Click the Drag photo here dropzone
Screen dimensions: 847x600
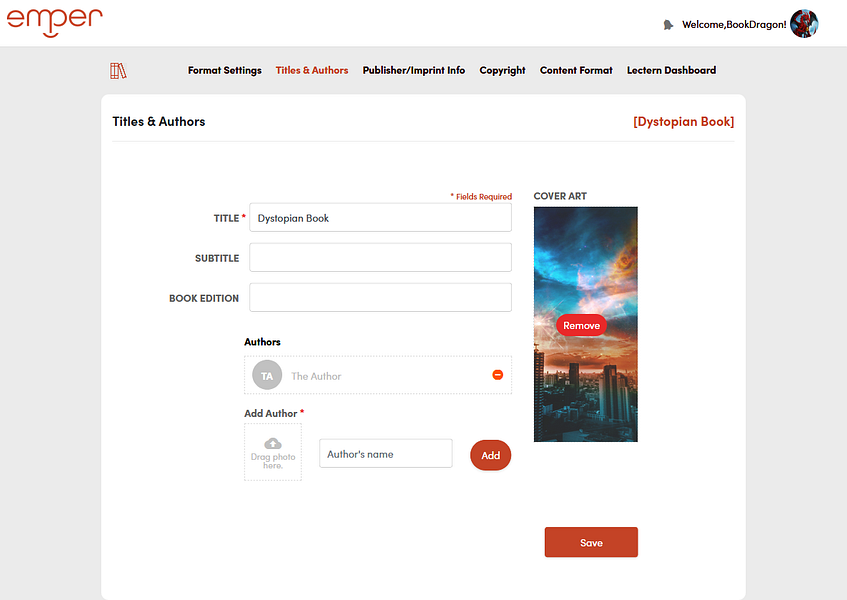273,452
